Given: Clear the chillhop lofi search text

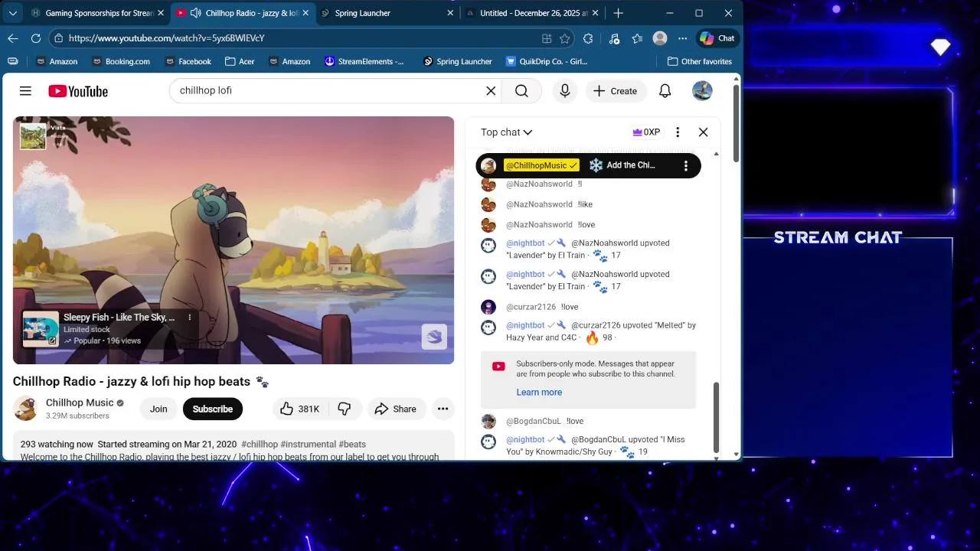Looking at the screenshot, I should (x=491, y=91).
